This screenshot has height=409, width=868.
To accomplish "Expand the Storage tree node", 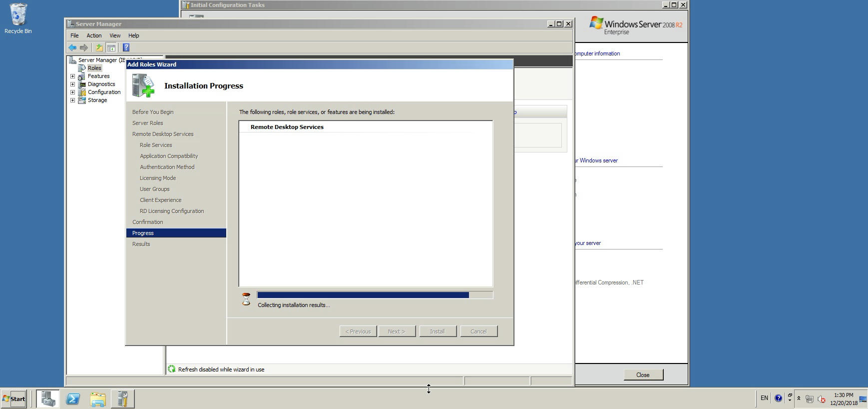I will 73,100.
